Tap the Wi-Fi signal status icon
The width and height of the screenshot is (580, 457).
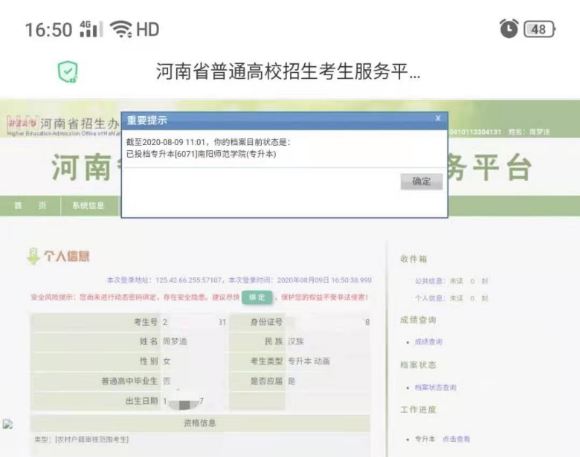121,29
